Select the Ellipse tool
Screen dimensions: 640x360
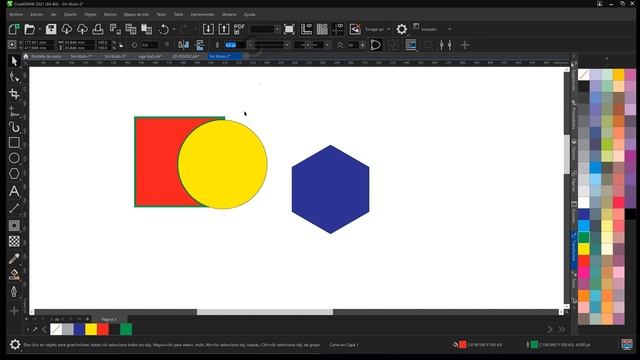(x=14, y=158)
